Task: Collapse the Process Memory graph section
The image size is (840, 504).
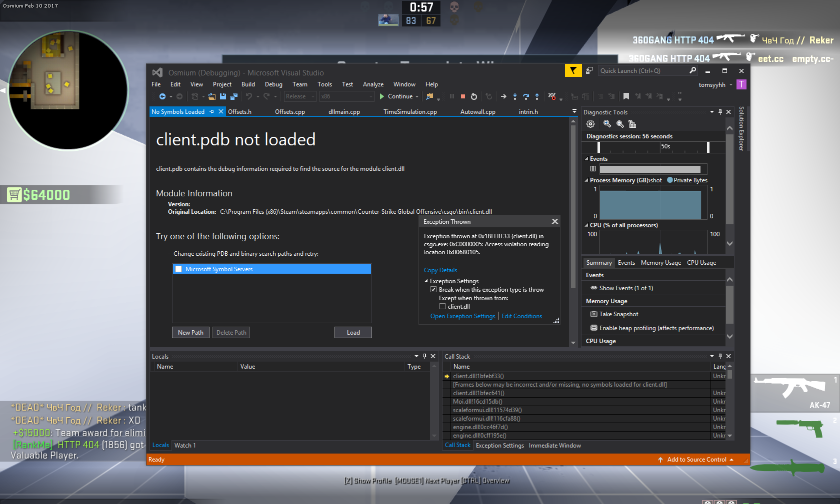Action: 586,180
